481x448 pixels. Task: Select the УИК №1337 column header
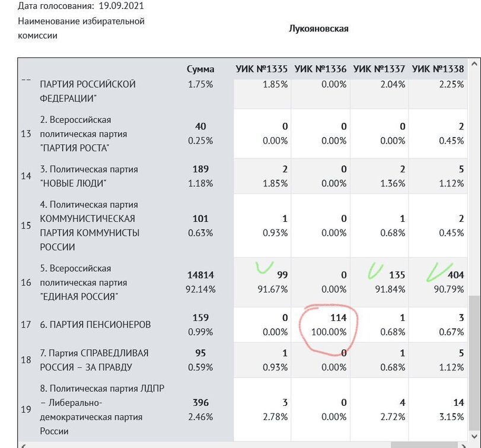379,69
